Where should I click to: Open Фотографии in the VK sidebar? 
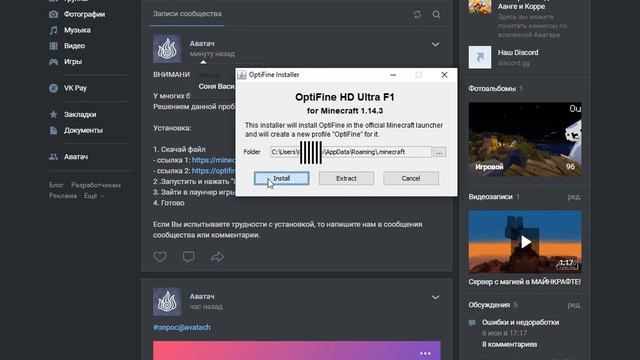84,14
